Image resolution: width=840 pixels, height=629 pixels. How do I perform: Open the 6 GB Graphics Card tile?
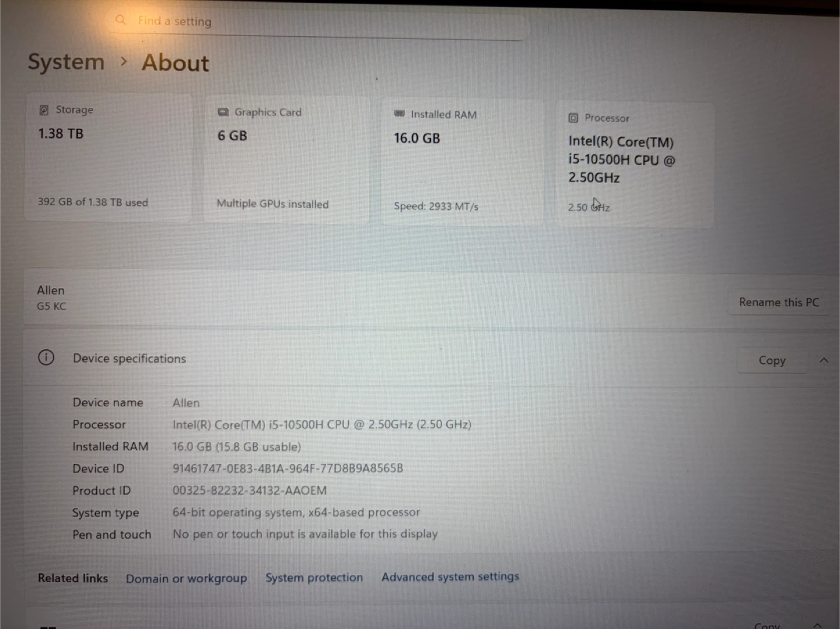[x=287, y=160]
